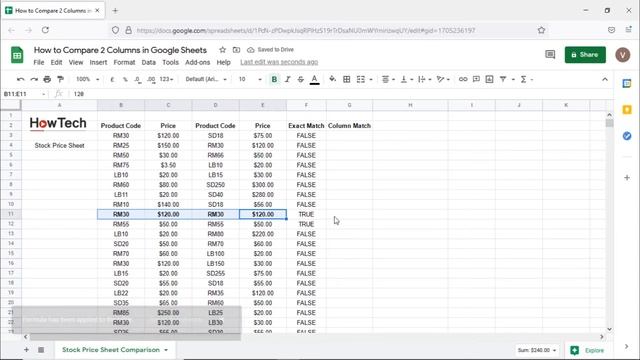Bookmark this page star icon in the address bar

pos(541,30)
